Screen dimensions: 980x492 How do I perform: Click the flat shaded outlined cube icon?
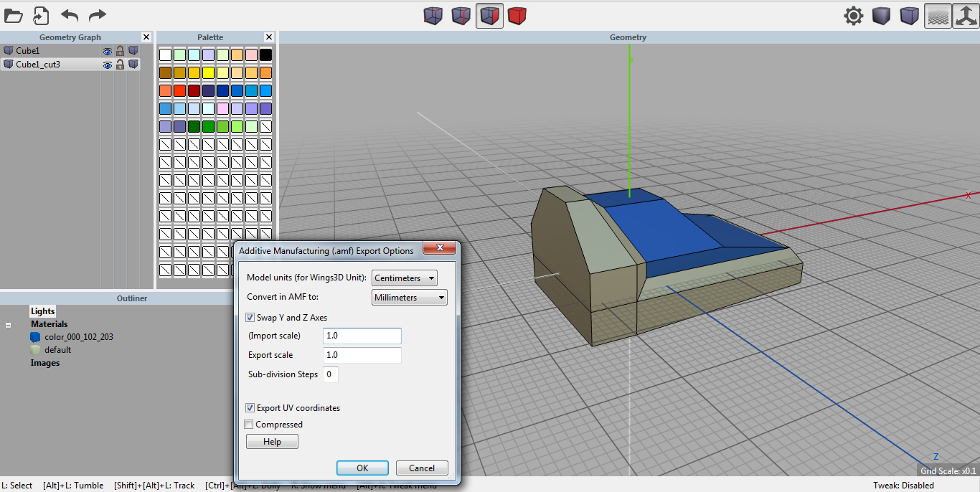pos(909,16)
